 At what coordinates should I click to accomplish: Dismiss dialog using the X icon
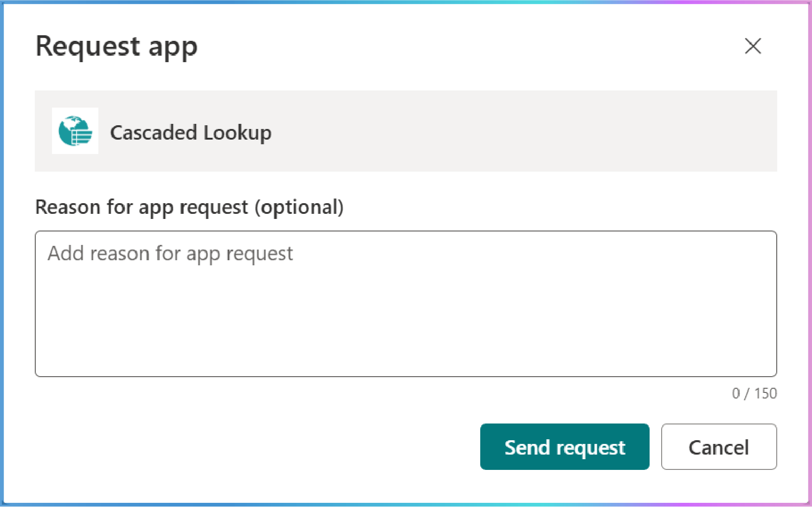point(753,46)
